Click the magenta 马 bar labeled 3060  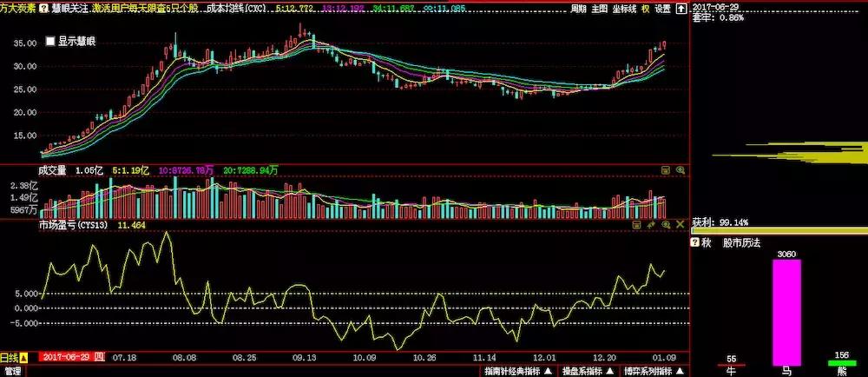coord(786,311)
